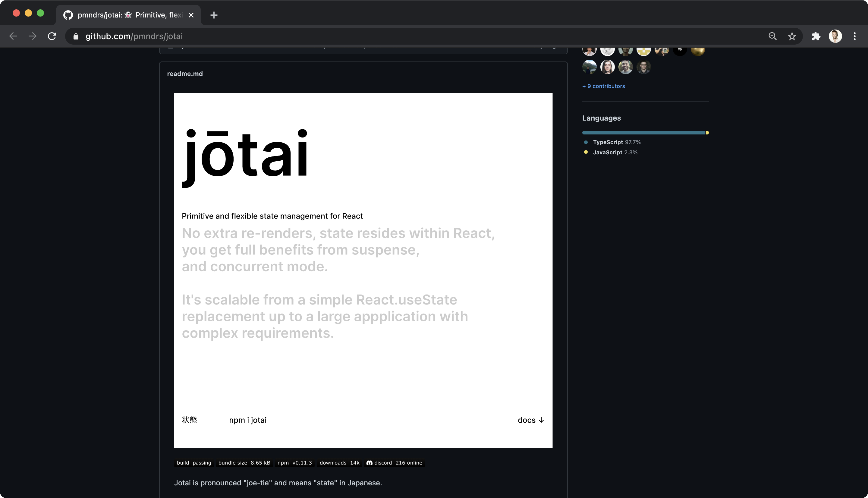The image size is (868, 498).
Task: Open the '+ 9 contributors' link
Action: coord(603,86)
